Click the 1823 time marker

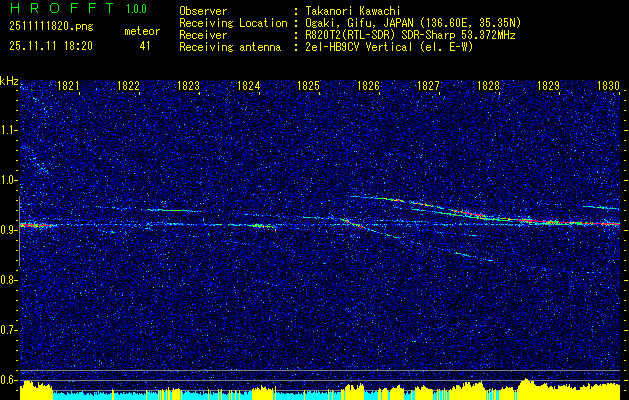189,85
